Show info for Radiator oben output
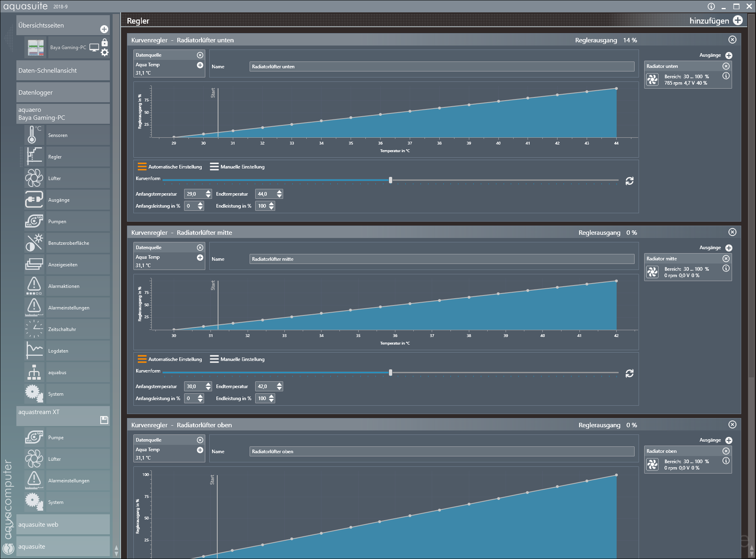This screenshot has height=559, width=756. coord(726,461)
